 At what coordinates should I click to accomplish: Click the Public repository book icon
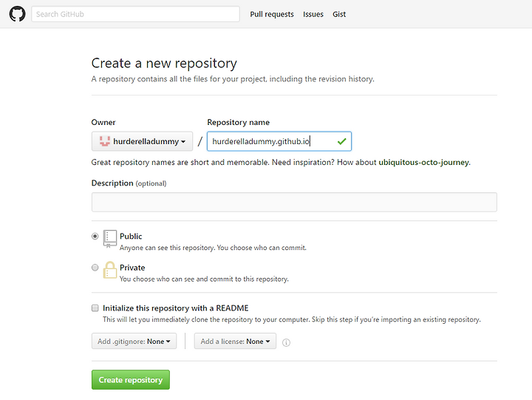[x=109, y=239]
